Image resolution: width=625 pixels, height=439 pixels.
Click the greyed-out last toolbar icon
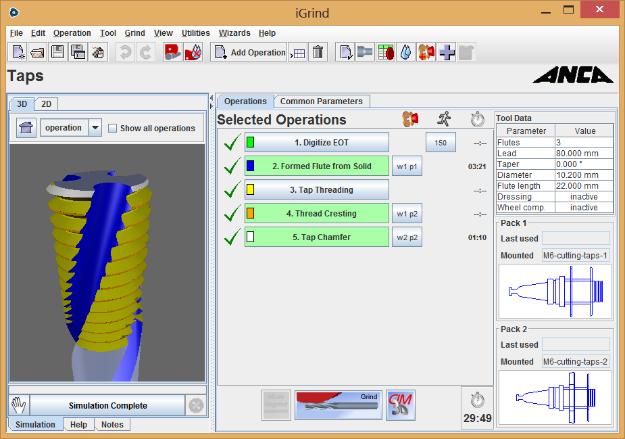pyautogui.click(x=466, y=52)
